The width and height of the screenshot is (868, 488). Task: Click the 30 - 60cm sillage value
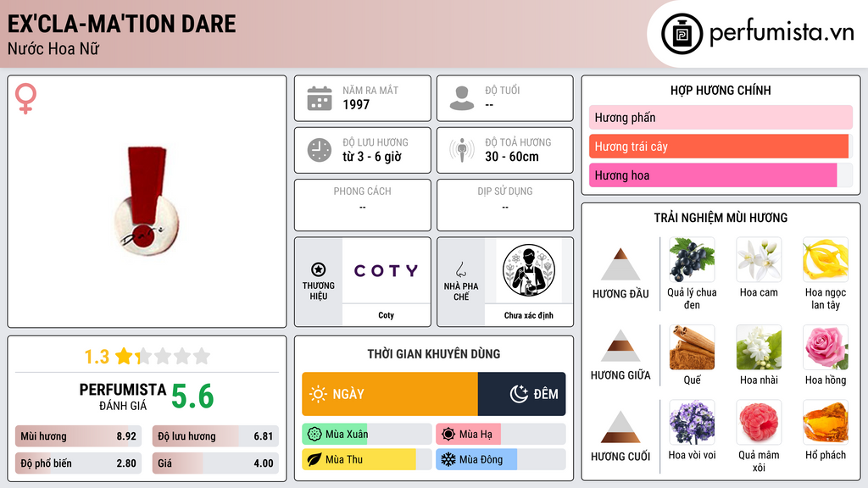511,157
